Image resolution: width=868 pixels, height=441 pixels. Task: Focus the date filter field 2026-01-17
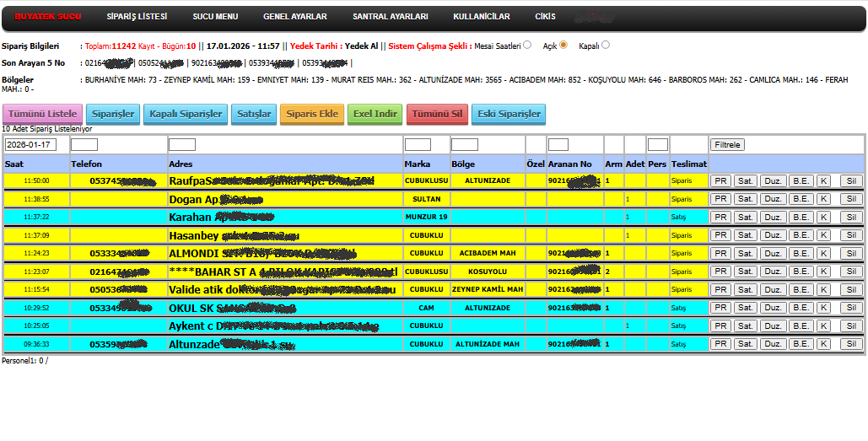click(30, 145)
